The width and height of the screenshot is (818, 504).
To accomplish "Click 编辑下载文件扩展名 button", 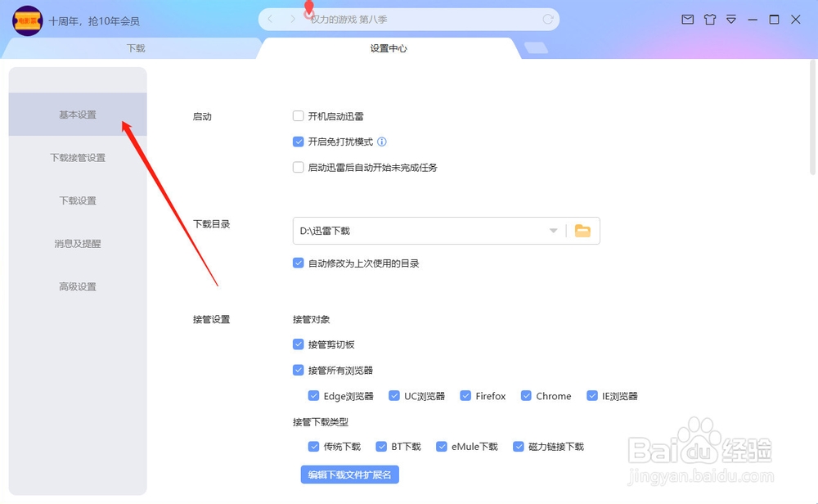I will 349,475.
